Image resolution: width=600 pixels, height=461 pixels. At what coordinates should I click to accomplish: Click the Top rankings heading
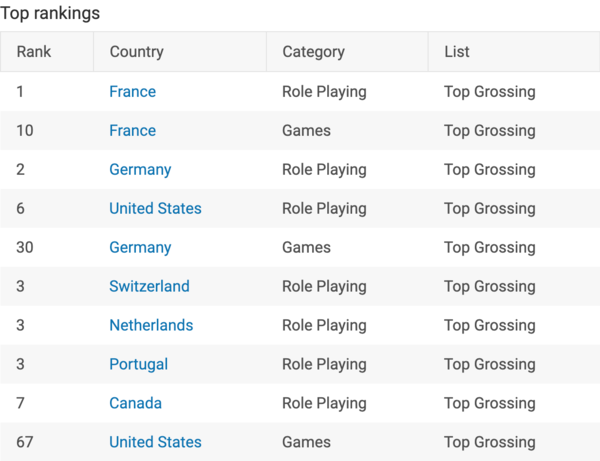coord(50,14)
